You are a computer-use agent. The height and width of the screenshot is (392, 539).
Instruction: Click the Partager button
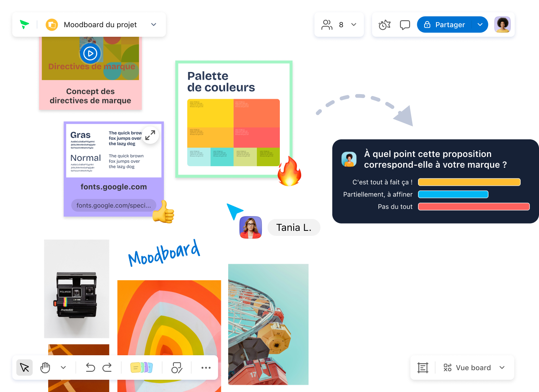444,24
